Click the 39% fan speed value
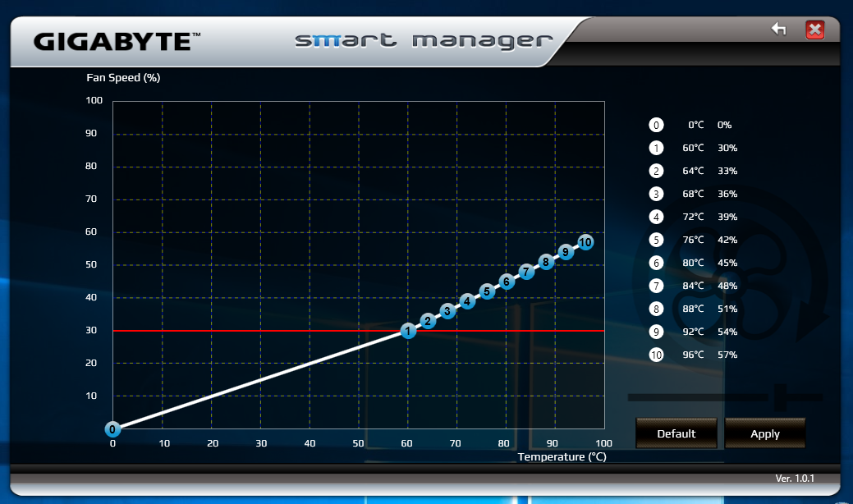The width and height of the screenshot is (853, 504). 727,217
